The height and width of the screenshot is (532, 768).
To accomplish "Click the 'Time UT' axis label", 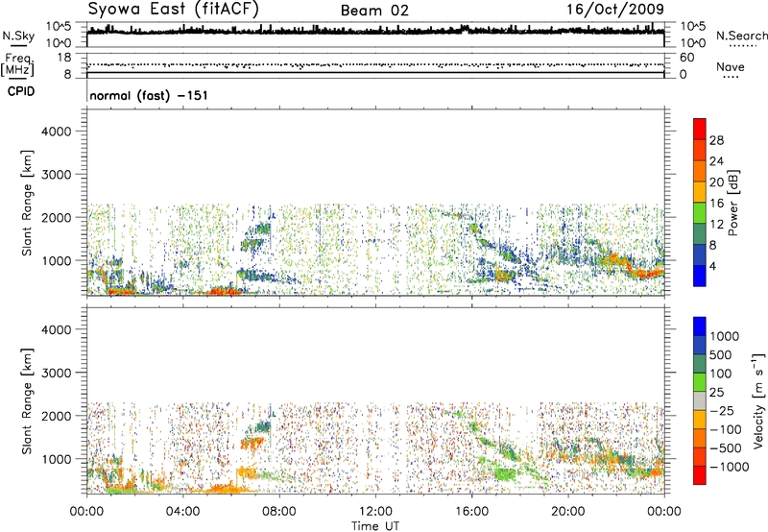I will (375, 526).
